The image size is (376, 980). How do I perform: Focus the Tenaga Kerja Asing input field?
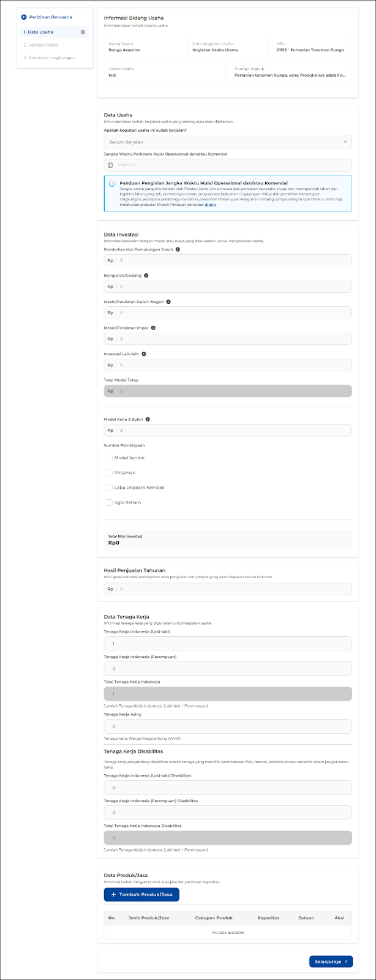tap(228, 726)
